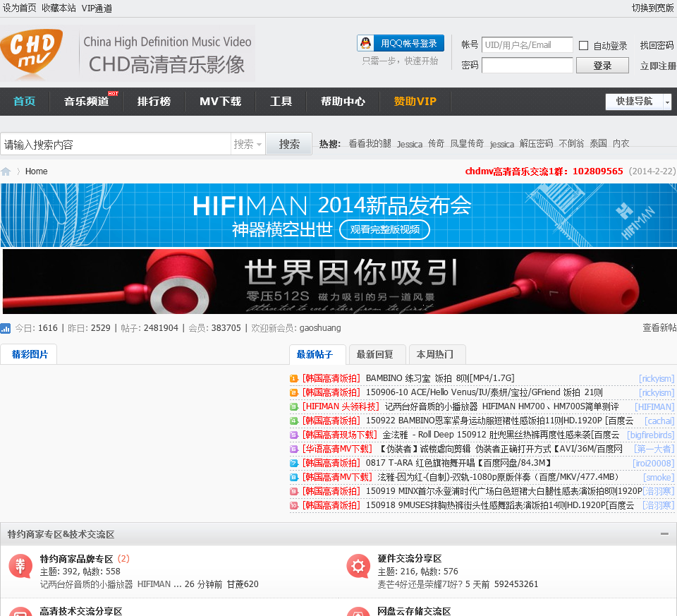Click 观看完整版视频 on HIFIMAN banner
Image resolution: width=677 pixels, height=616 pixels.
tap(385, 229)
